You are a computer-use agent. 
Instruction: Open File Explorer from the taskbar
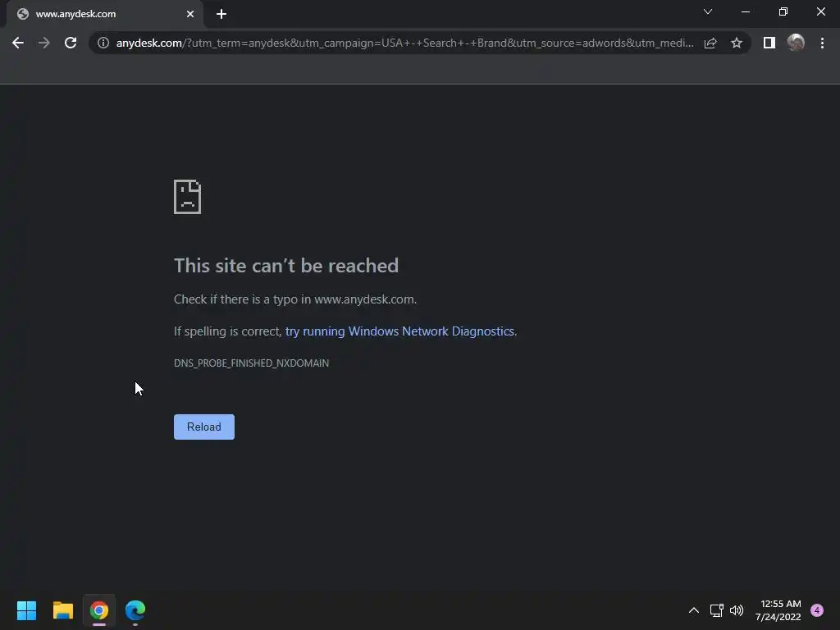(62, 610)
